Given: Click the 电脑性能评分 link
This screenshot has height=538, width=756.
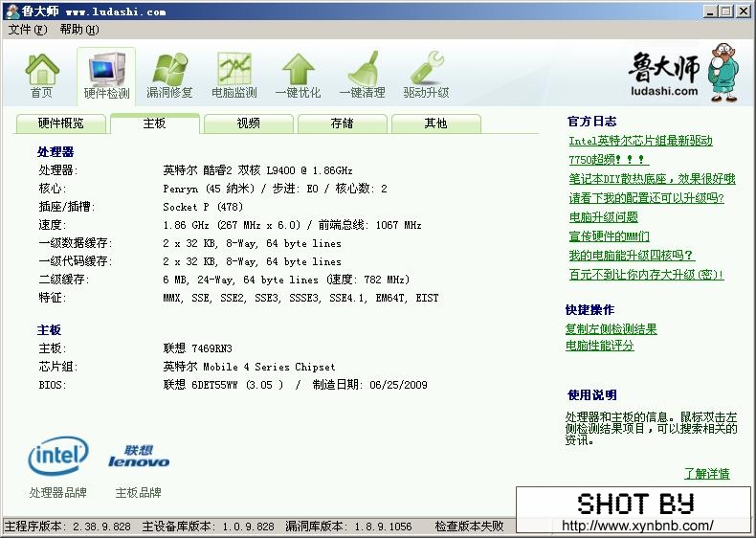Looking at the screenshot, I should pyautogui.click(x=599, y=346).
